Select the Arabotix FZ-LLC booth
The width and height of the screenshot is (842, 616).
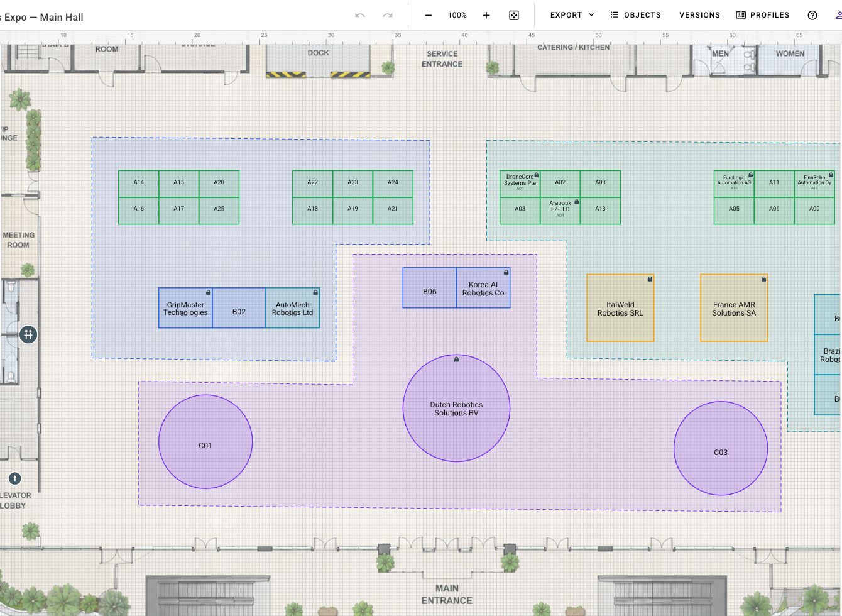coord(560,211)
